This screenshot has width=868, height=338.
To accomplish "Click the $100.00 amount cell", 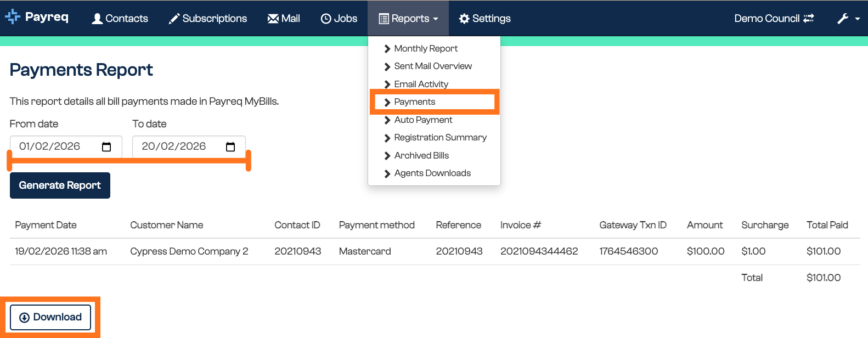I will 706,251.
